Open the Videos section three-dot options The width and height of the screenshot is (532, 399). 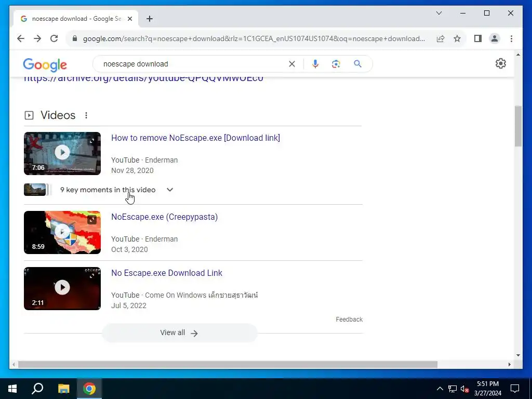click(86, 115)
